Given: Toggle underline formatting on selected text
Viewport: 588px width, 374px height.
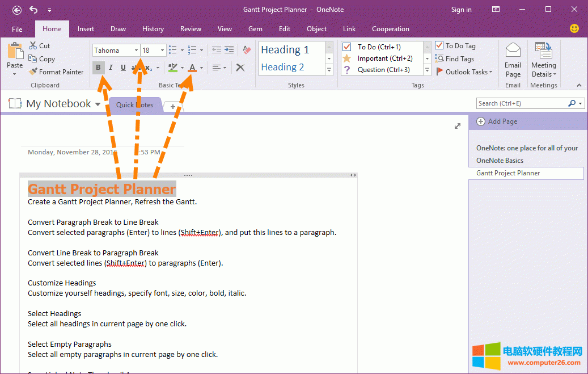Looking at the screenshot, I should pos(122,68).
